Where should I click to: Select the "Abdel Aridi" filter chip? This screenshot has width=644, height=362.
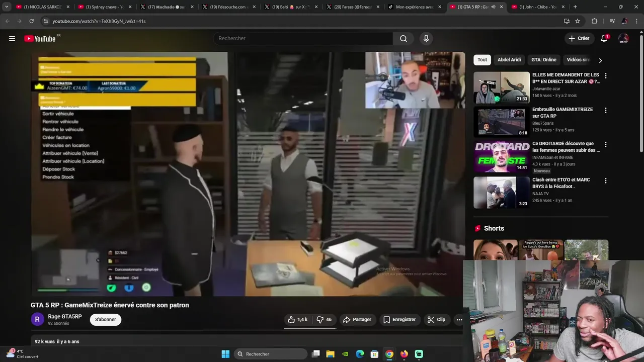tap(509, 60)
